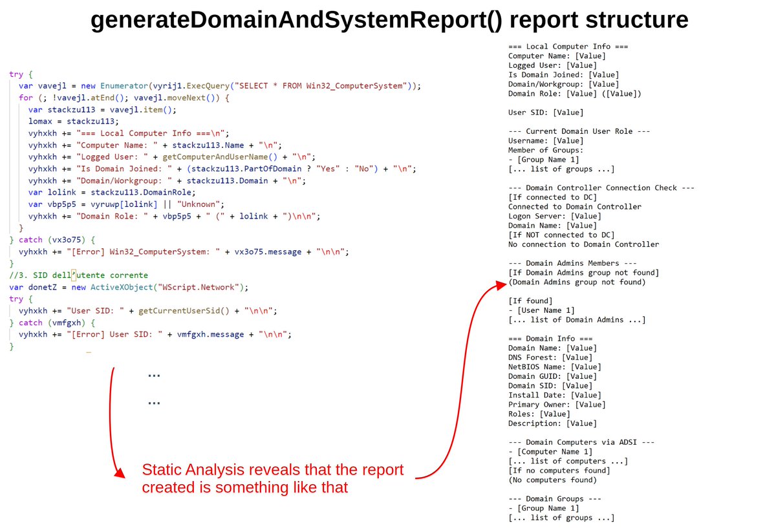Click the report line "Computer Name: [Value]"

[557, 56]
